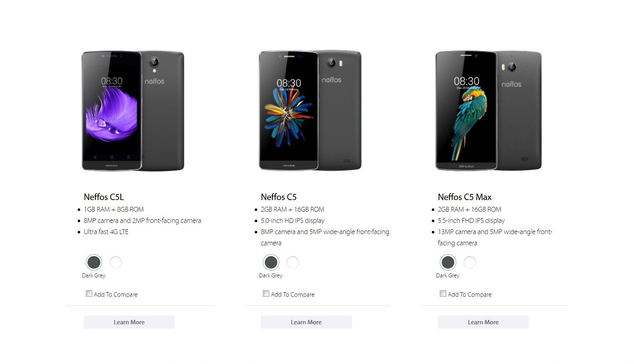This screenshot has width=634, height=364.
Task: Pick white swatch for Neffos C5 Max
Action: pos(469,263)
